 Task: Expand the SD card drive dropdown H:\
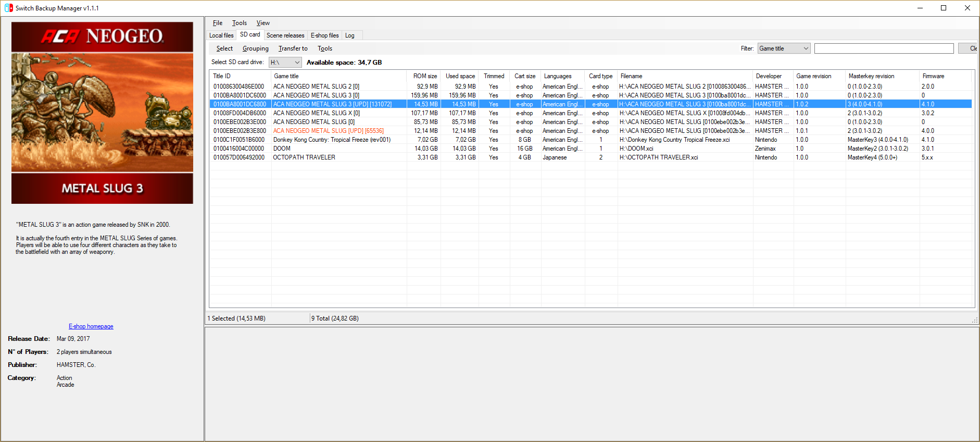pyautogui.click(x=285, y=63)
